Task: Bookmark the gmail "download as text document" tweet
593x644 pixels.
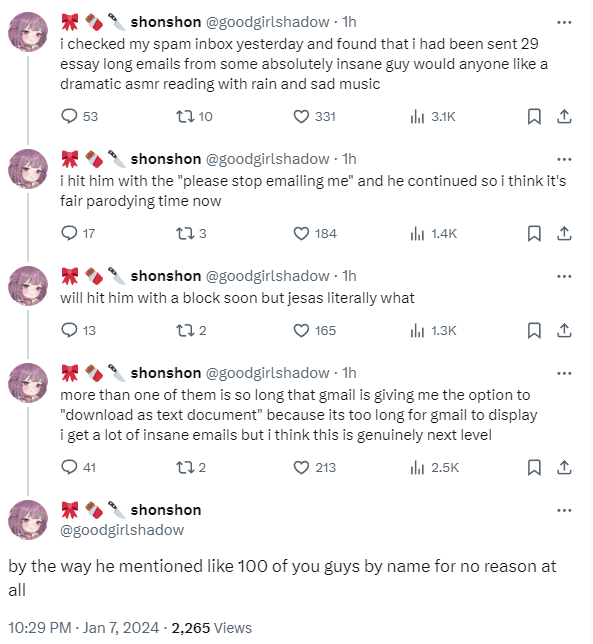Action: point(534,468)
